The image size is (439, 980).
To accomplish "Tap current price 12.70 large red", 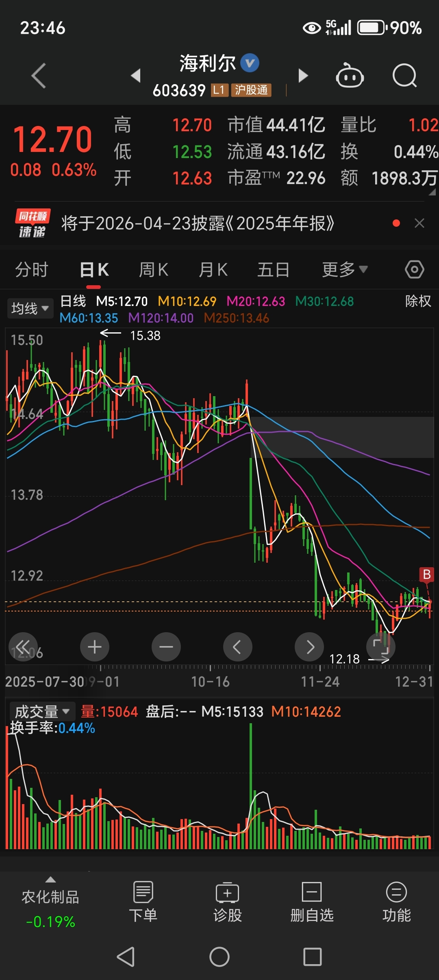I will tap(53, 139).
